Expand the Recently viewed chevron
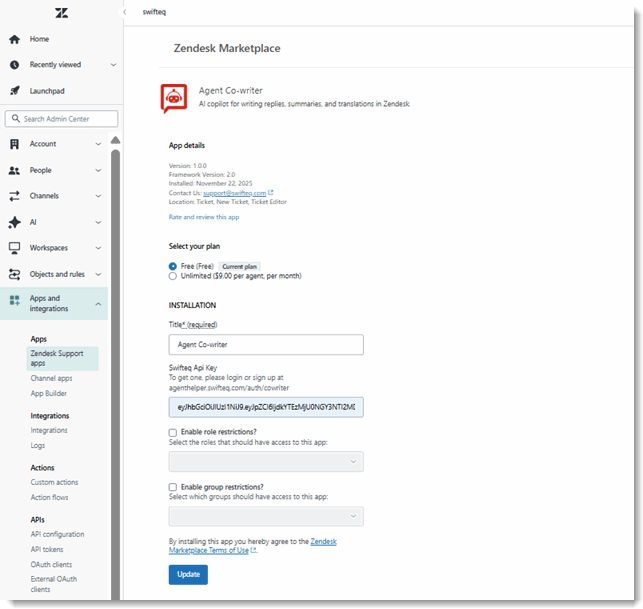Screen dimensions: 643x609 114,65
